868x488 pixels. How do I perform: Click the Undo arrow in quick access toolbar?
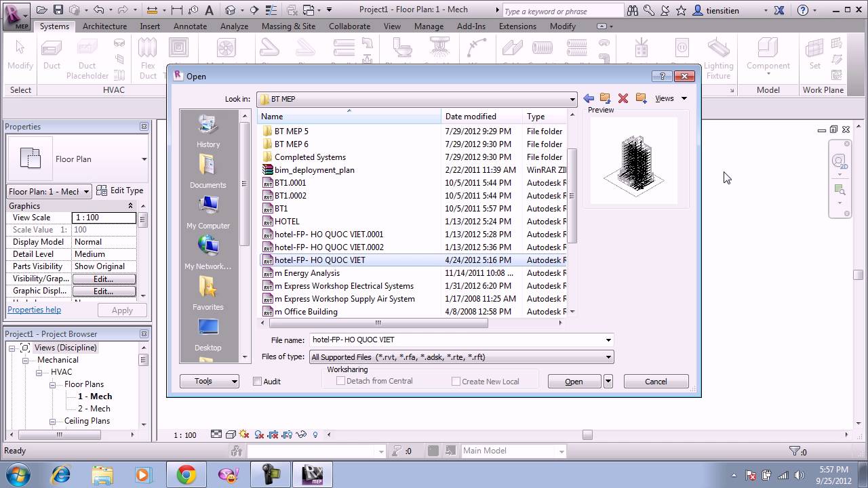coord(99,10)
